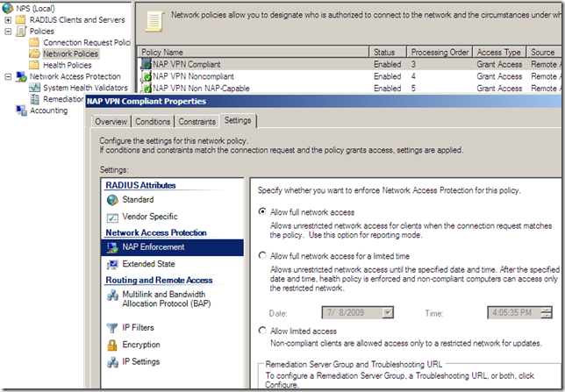
Task: Click the IP Filters funnel icon
Action: (x=112, y=328)
